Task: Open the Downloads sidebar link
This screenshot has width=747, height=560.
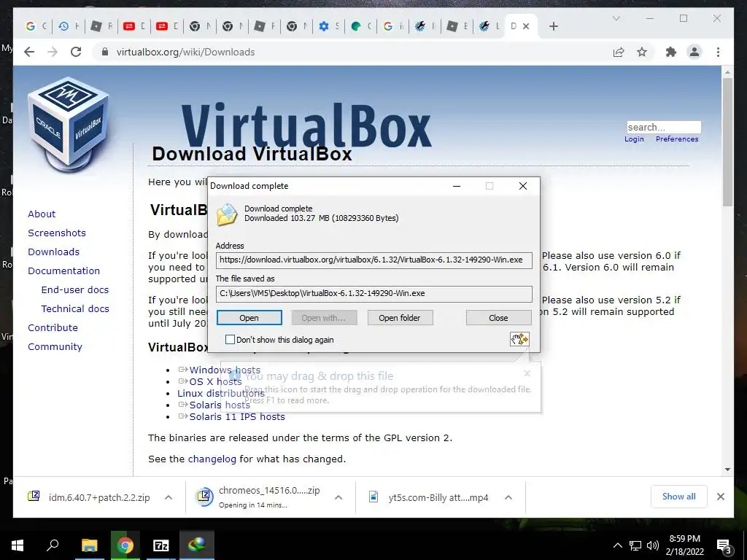Action: click(x=53, y=252)
